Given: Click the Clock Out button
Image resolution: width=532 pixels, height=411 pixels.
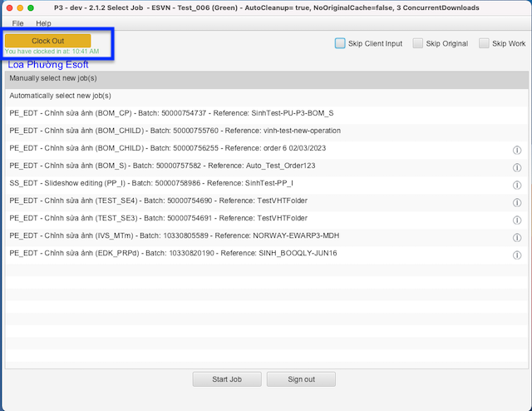Looking at the screenshot, I should tap(48, 41).
